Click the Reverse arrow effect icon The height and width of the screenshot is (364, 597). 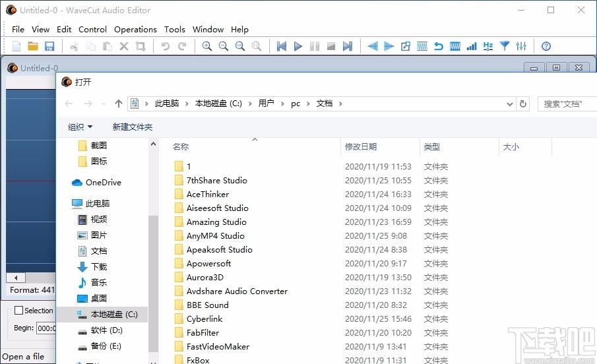coord(439,46)
